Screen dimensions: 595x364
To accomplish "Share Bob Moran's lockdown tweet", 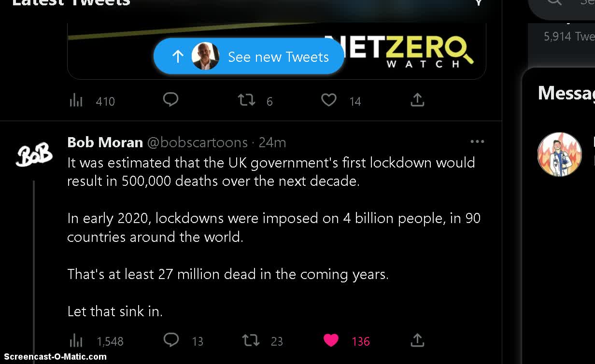I will [417, 340].
